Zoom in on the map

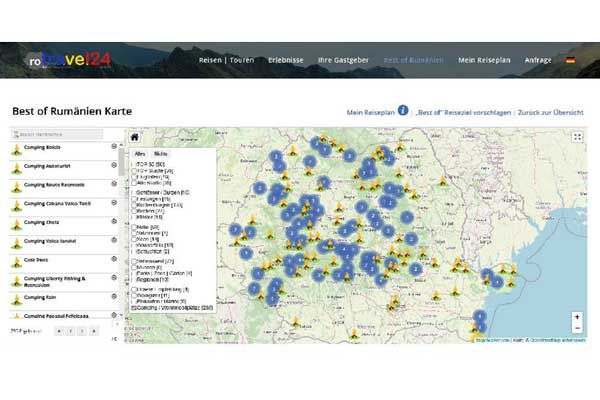[577, 317]
